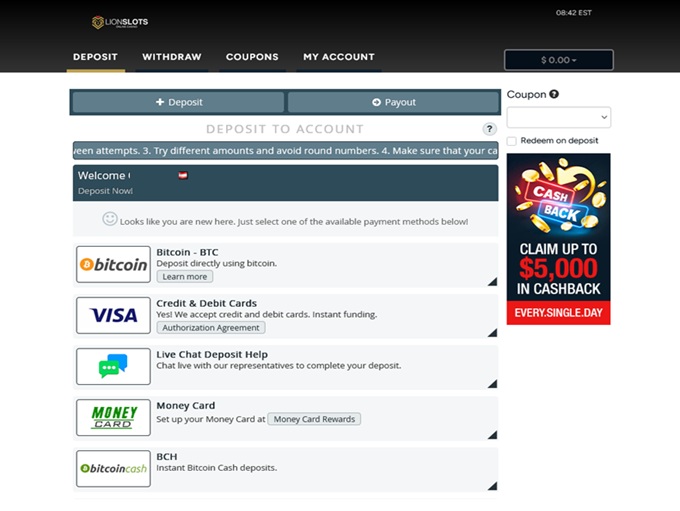
Task: Switch to the Withdraw tab
Action: 171,57
